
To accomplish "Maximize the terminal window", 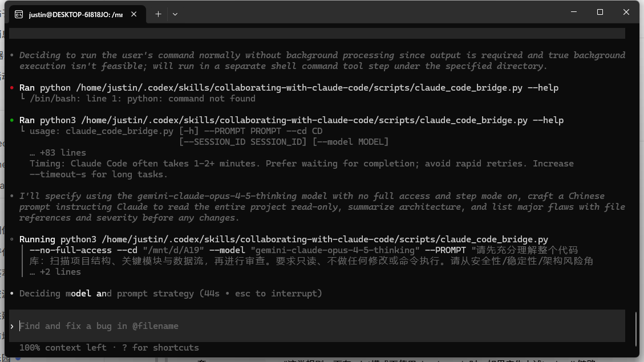I will click(600, 12).
